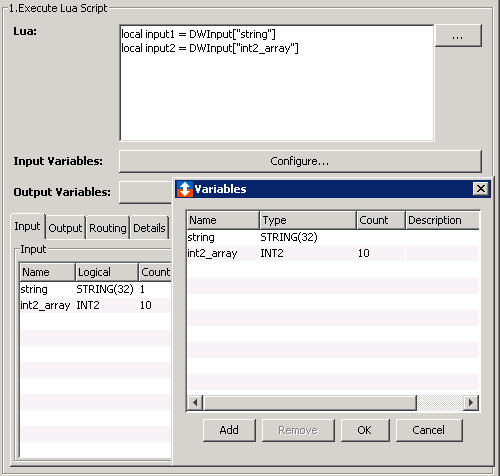This screenshot has height=476, width=500.
Task: Select the Input tab
Action: pyautogui.click(x=27, y=226)
